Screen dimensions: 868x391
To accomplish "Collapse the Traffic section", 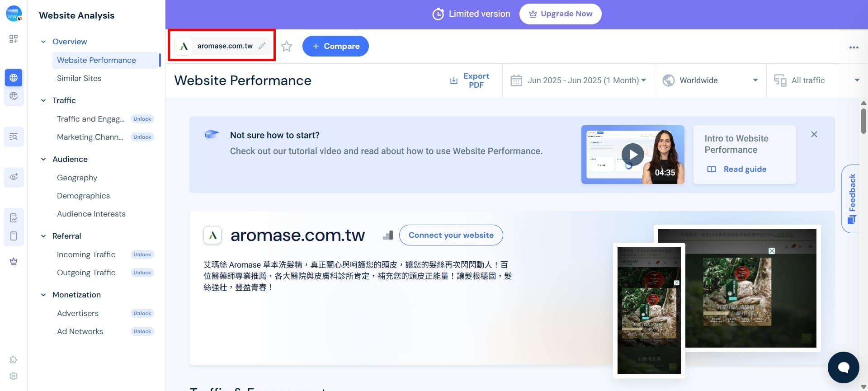I will pos(43,100).
